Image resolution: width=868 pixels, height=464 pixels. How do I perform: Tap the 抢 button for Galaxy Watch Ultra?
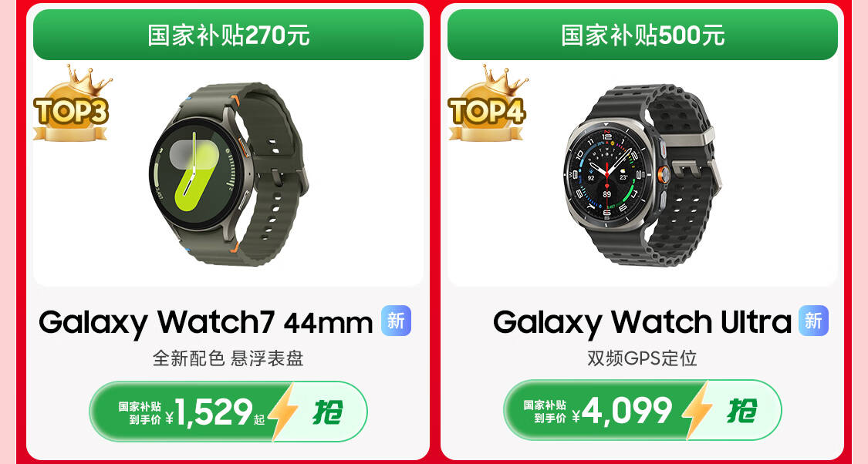(741, 410)
